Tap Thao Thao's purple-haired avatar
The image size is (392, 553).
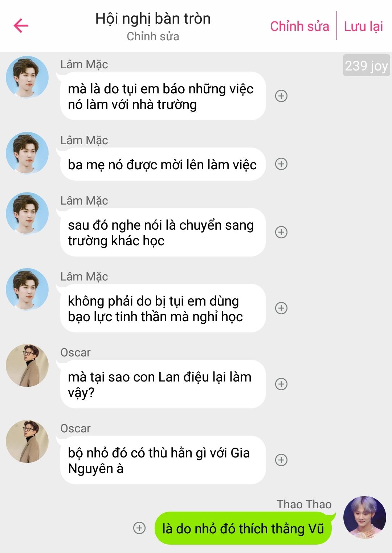click(x=364, y=517)
